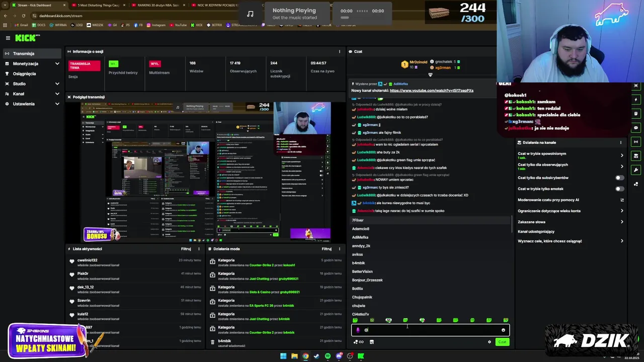
Task: Open the Osiągnięcia page in the sidebar
Action: tap(32, 73)
